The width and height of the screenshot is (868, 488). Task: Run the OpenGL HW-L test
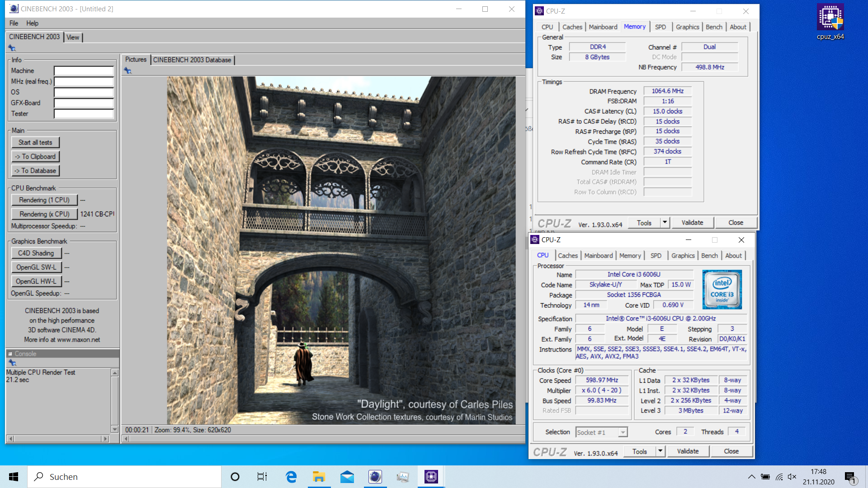point(36,281)
